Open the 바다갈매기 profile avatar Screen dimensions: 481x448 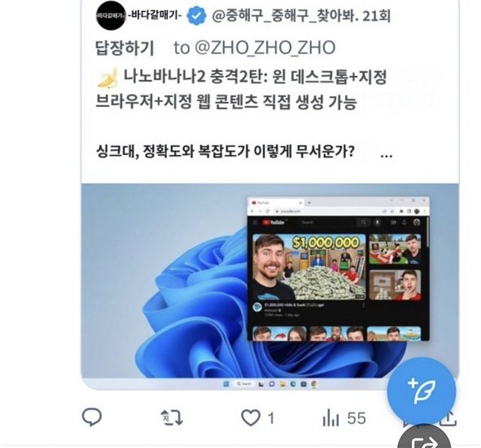(x=110, y=16)
